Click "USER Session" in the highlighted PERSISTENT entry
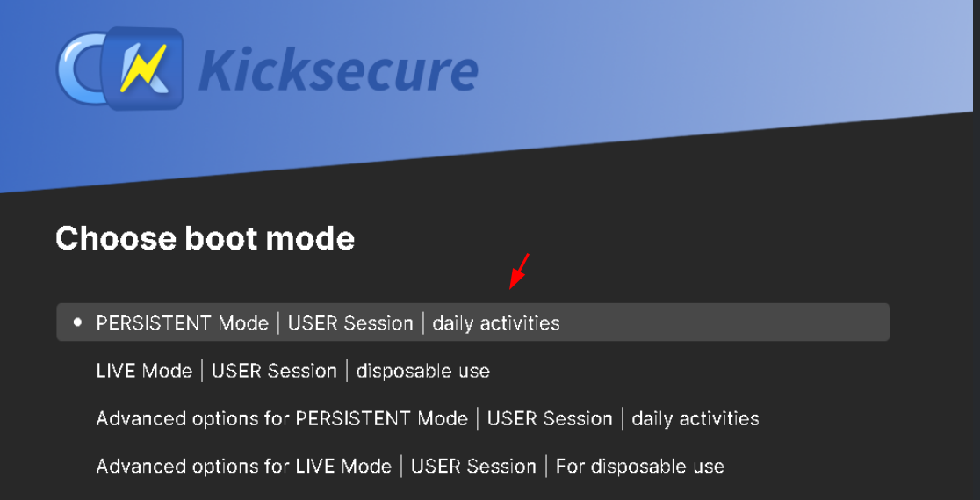 (x=350, y=323)
